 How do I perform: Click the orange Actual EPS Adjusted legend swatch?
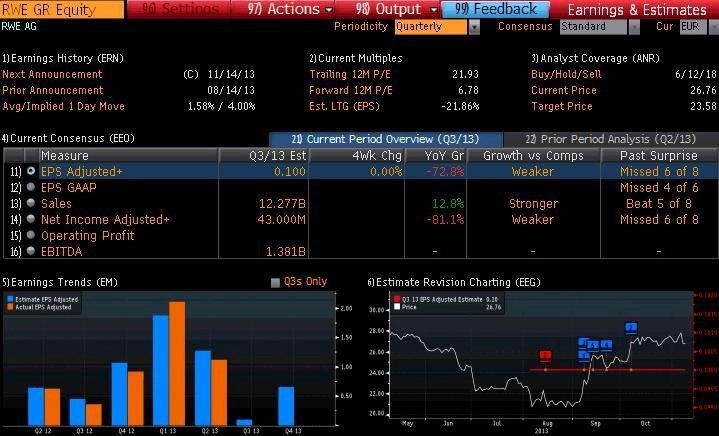[10, 307]
